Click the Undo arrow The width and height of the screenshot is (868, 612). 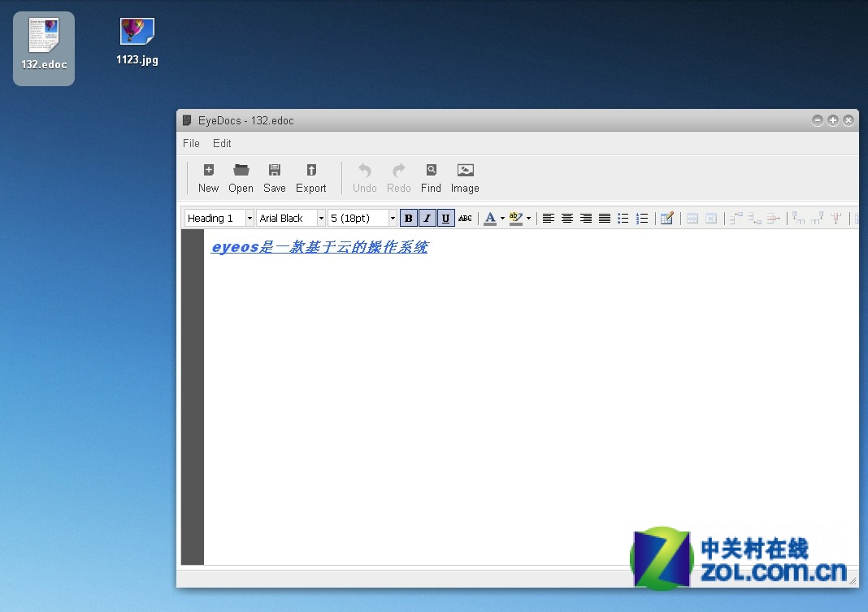(364, 170)
